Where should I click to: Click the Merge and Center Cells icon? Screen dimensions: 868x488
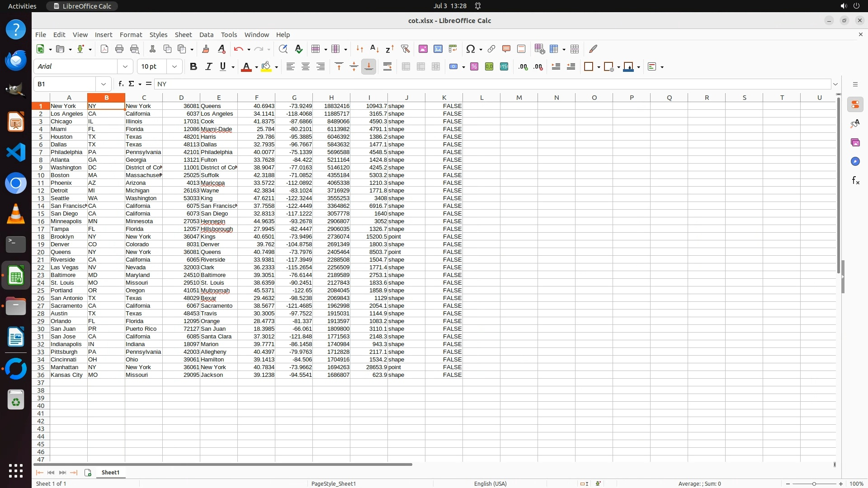(x=406, y=67)
